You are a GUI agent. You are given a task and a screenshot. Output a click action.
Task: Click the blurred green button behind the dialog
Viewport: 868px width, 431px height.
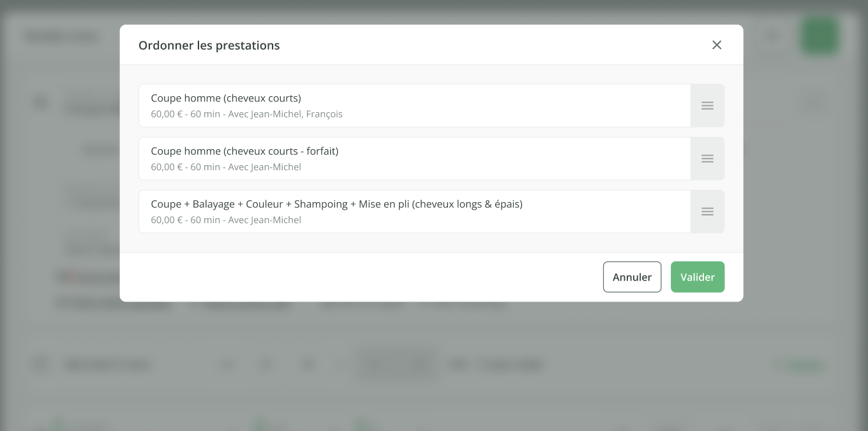819,36
